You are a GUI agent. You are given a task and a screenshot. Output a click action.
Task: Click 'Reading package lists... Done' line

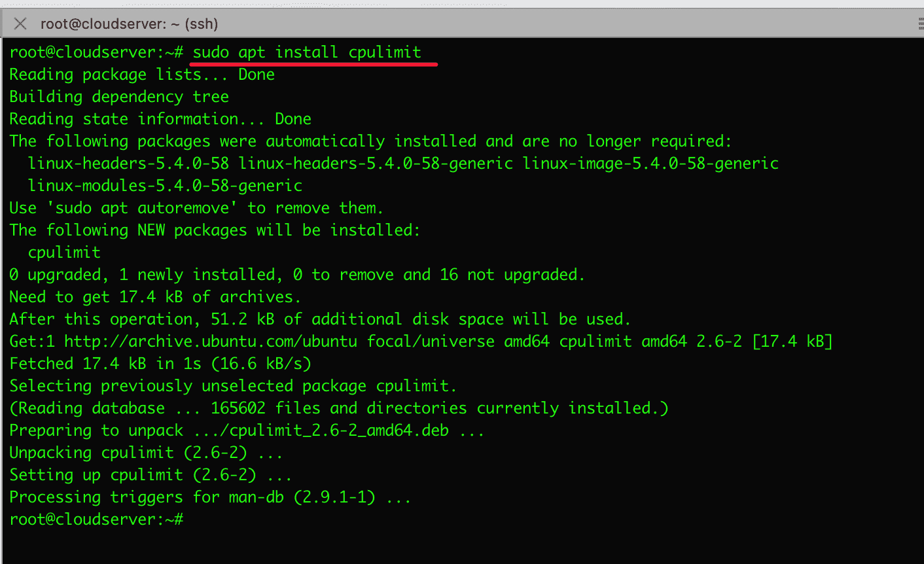142,75
